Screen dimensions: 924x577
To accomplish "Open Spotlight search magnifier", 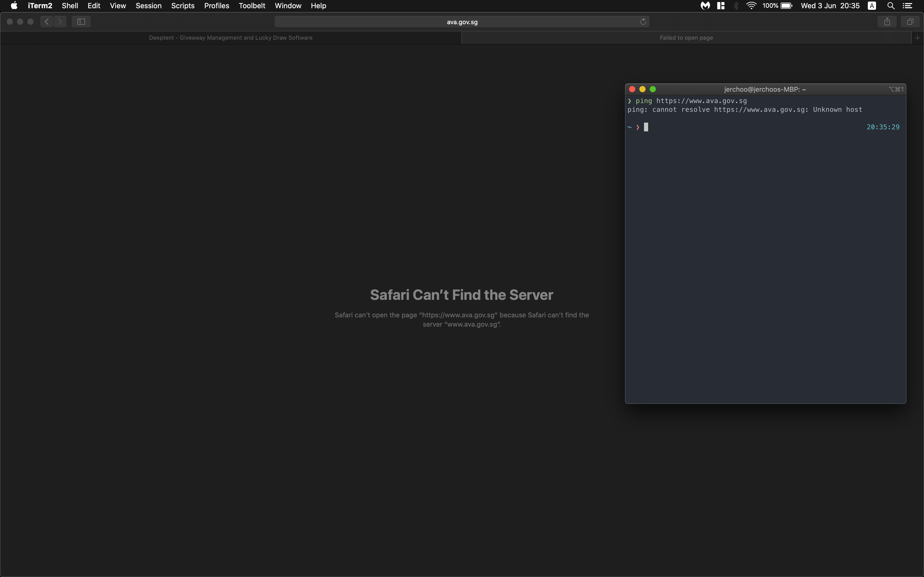I will point(891,6).
